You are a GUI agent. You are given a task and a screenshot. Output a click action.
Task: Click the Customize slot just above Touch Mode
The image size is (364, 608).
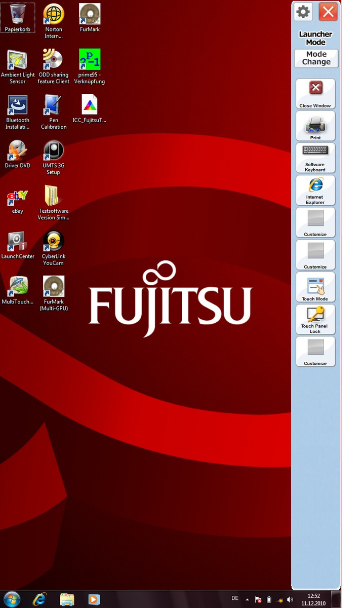(315, 255)
